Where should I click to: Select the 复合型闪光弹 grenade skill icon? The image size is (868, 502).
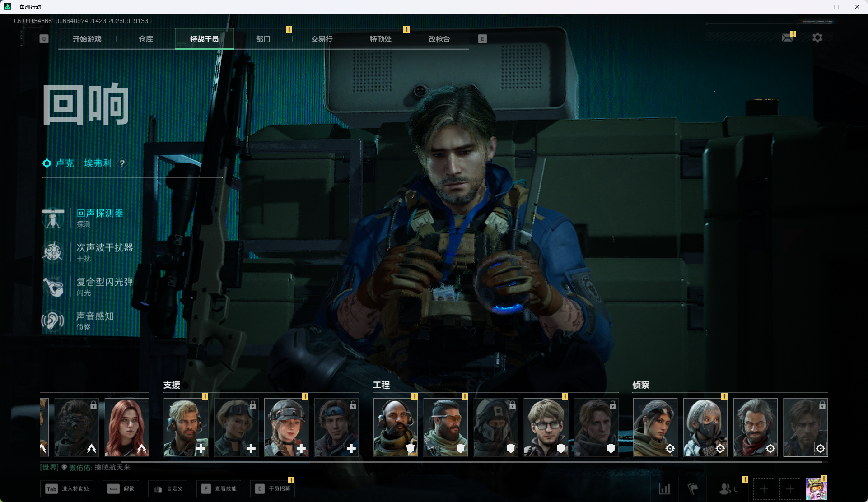[x=53, y=286]
